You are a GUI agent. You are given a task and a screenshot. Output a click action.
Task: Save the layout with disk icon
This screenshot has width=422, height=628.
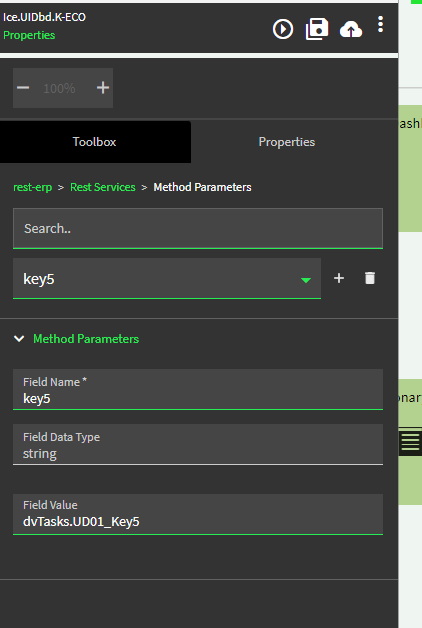317,29
